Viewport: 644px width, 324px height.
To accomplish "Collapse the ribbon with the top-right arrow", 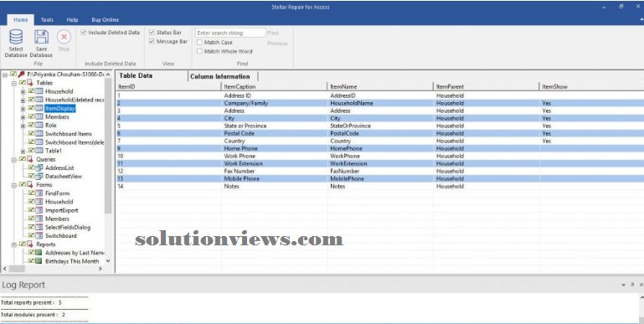I will tap(641, 19).
